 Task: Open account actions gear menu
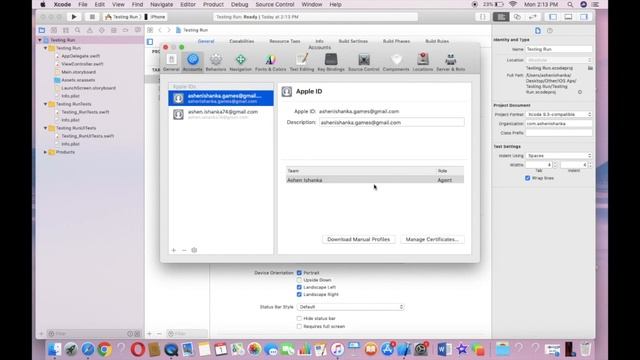[x=194, y=250]
